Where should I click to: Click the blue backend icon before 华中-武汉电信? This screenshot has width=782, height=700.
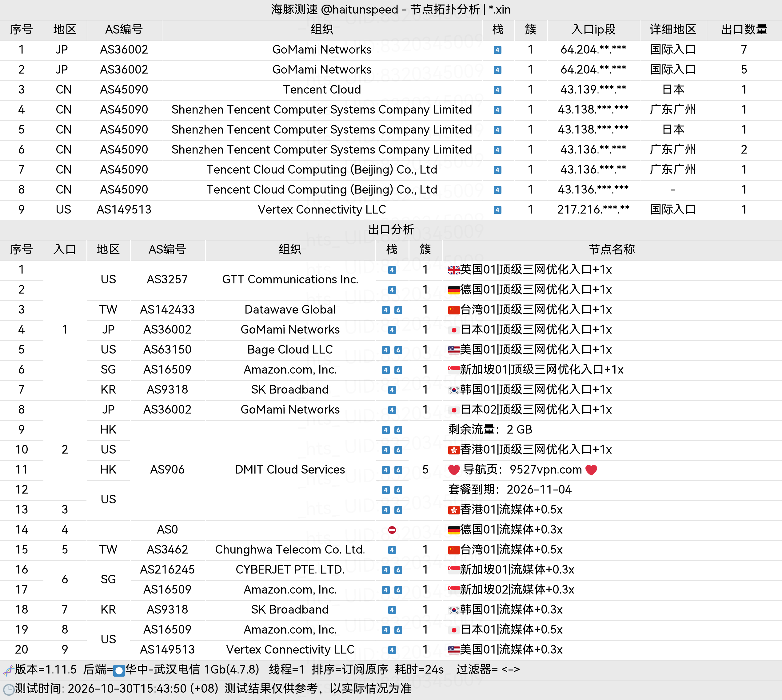(119, 671)
